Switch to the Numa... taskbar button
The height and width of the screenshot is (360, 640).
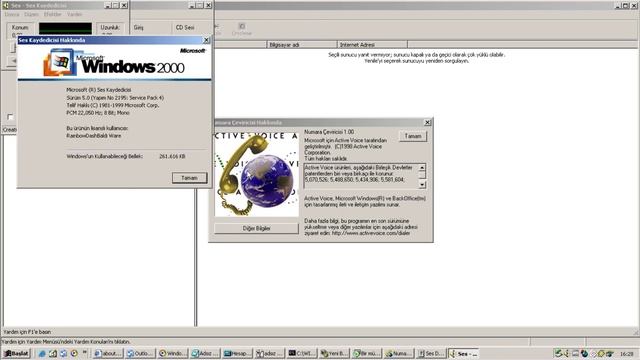[x=398, y=353]
